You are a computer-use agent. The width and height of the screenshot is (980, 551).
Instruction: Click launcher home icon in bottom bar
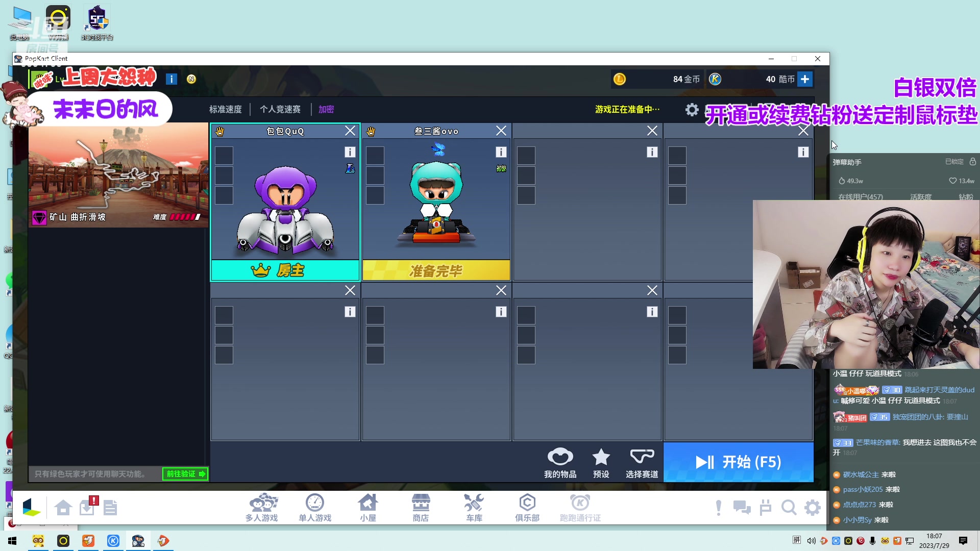[63, 508]
